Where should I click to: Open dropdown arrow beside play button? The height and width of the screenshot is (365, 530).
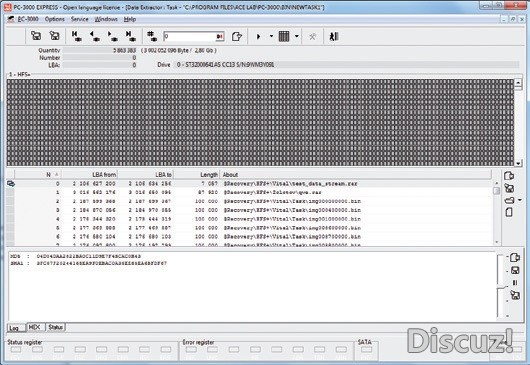(x=271, y=36)
